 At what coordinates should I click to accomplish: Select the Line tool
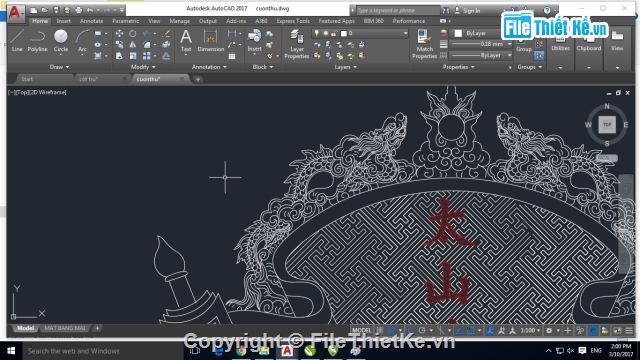[17, 40]
